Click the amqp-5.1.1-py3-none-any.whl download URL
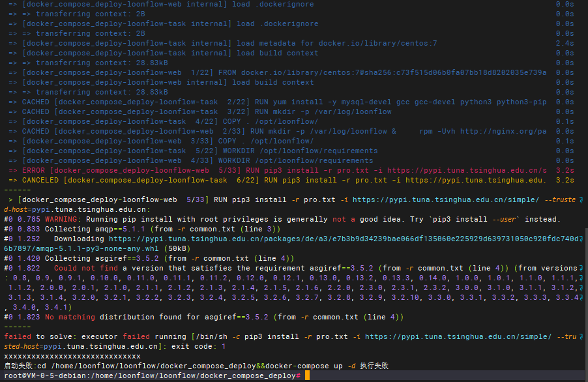The image size is (588, 382). pos(293,244)
